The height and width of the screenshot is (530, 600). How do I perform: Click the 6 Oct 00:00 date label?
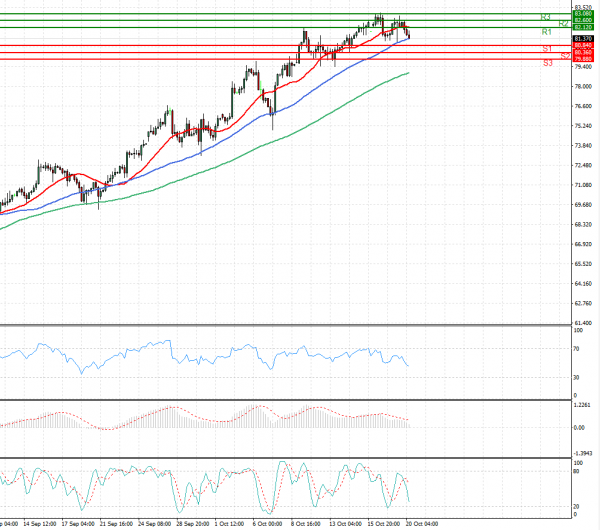tap(267, 523)
